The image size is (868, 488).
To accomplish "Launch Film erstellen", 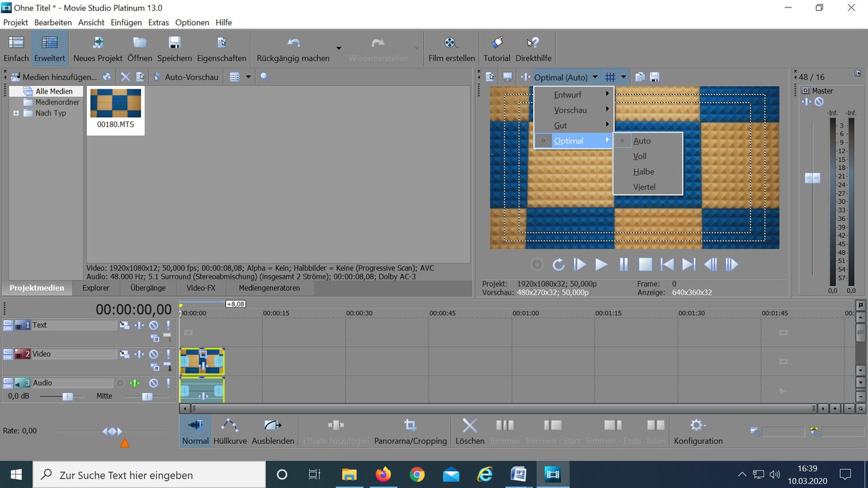I will tap(452, 48).
